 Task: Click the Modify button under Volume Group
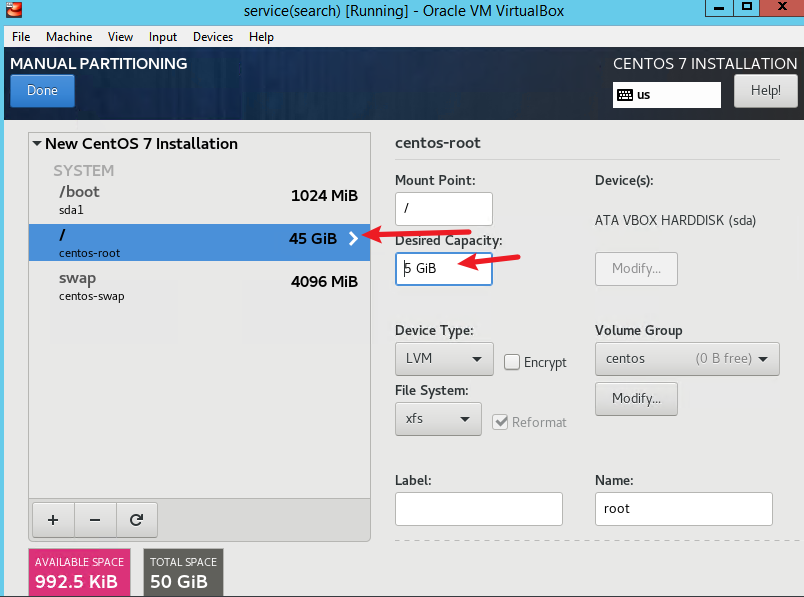tap(636, 399)
